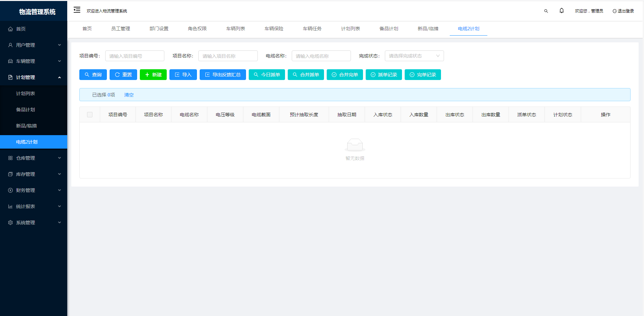
Task: Expand the 系统管理 submenu arrow
Action: [59, 223]
